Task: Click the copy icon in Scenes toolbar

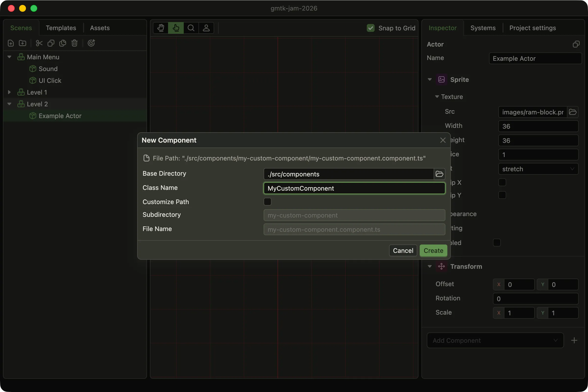Action: pyautogui.click(x=51, y=43)
